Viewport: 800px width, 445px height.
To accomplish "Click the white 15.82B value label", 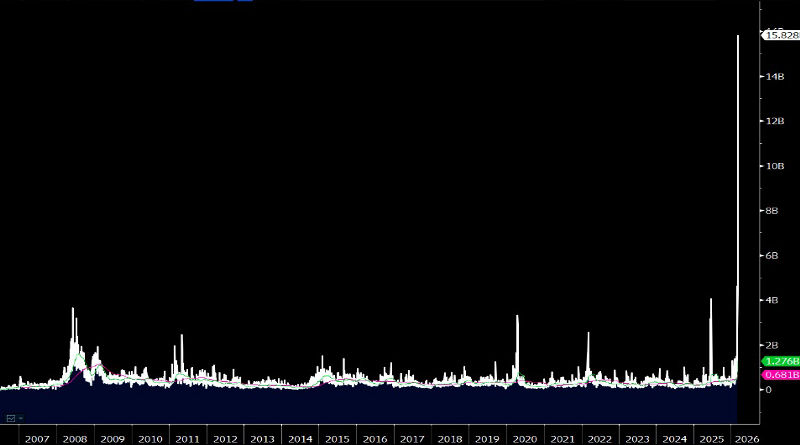I will pyautogui.click(x=779, y=35).
